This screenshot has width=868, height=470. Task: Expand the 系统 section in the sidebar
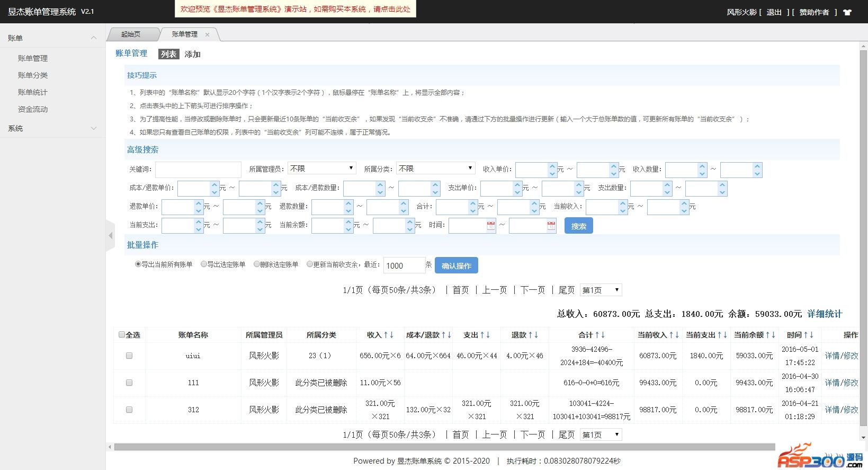pyautogui.click(x=52, y=128)
